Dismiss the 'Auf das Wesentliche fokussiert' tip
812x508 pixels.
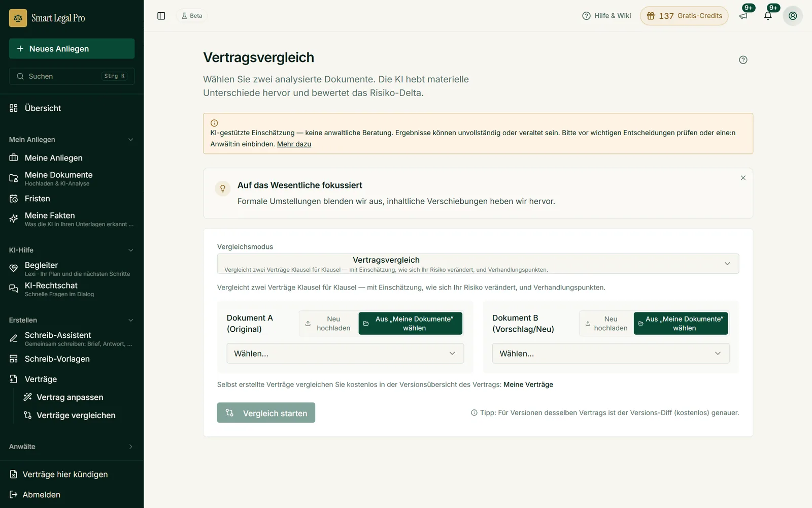(x=743, y=178)
